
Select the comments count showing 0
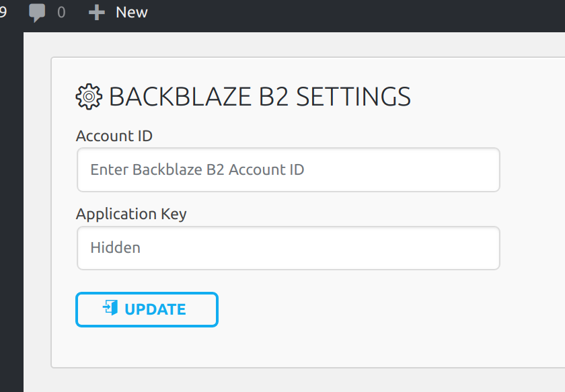[61, 13]
